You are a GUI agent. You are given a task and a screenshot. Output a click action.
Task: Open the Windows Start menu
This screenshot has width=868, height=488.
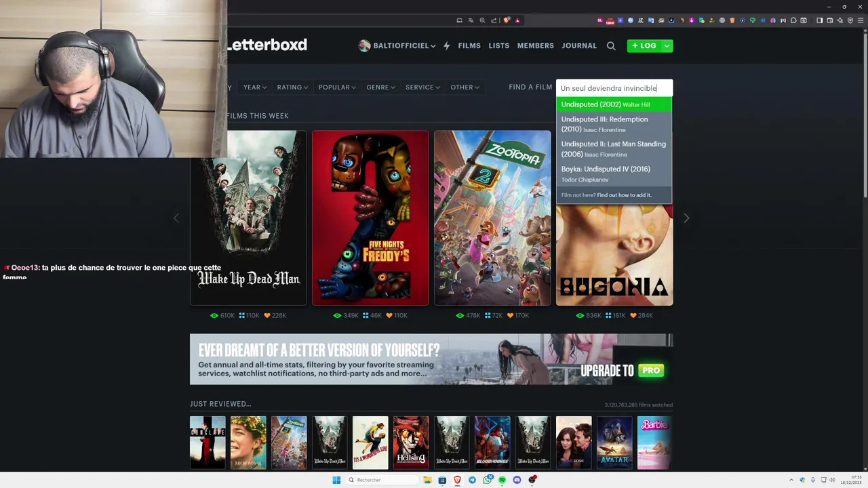click(336, 480)
